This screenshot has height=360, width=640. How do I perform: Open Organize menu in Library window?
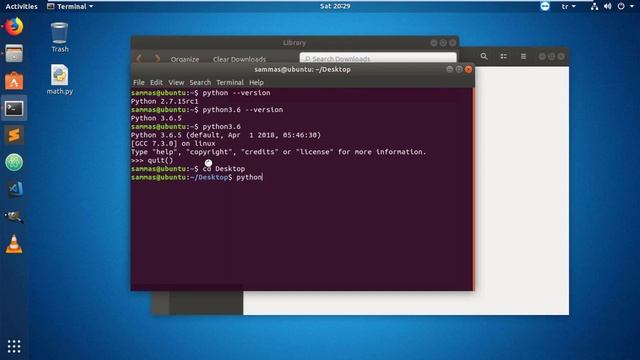[x=185, y=59]
